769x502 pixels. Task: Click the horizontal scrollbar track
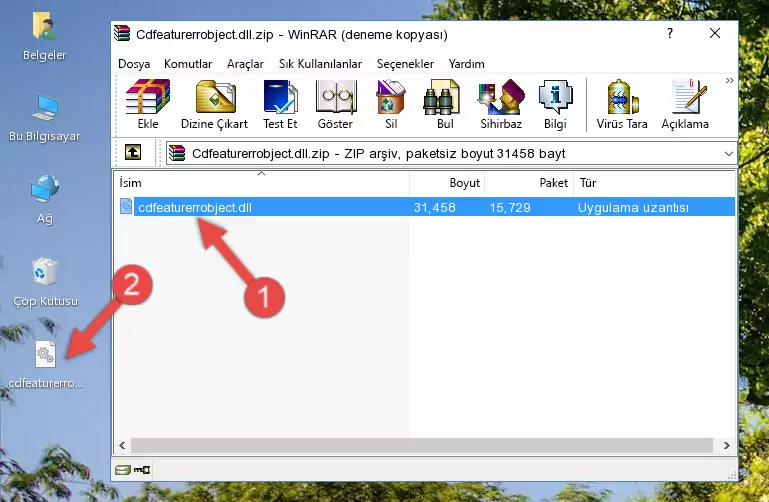point(422,445)
